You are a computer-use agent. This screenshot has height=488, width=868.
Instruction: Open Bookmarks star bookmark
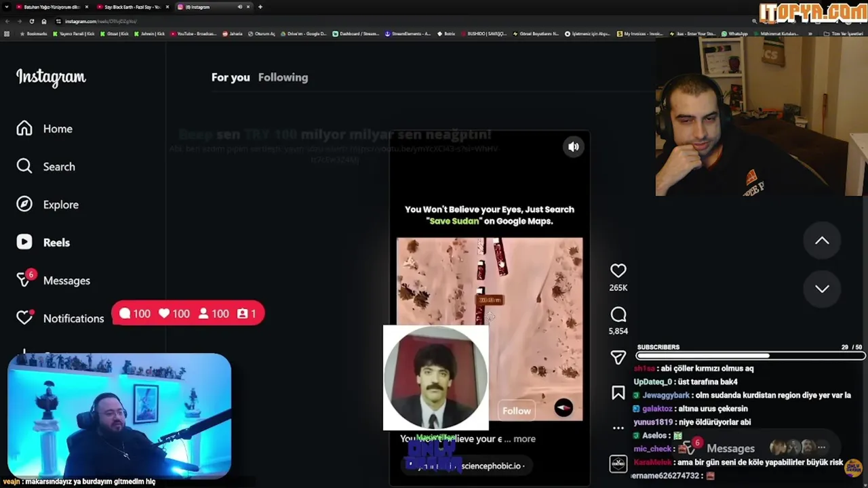pyautogui.click(x=34, y=33)
